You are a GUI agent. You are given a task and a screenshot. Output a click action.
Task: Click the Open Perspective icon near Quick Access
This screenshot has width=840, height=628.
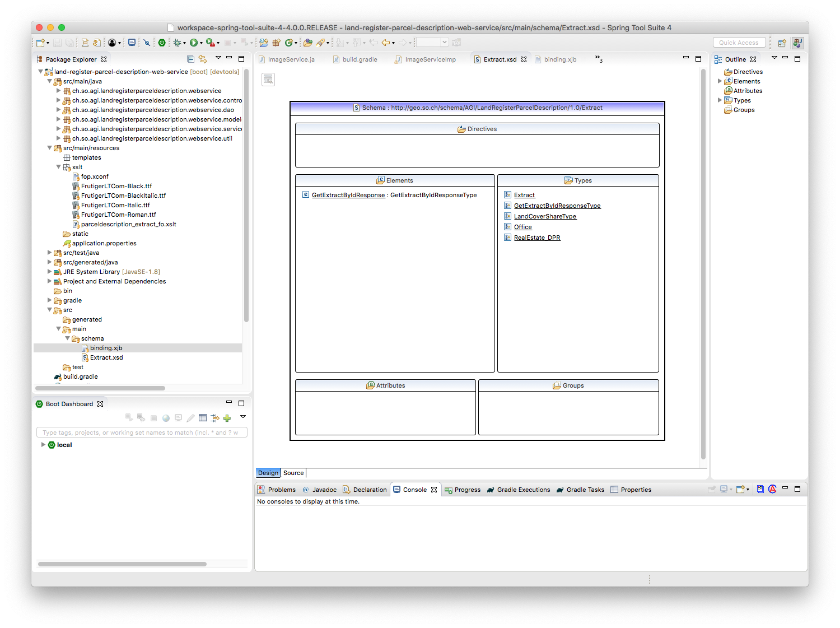click(782, 43)
